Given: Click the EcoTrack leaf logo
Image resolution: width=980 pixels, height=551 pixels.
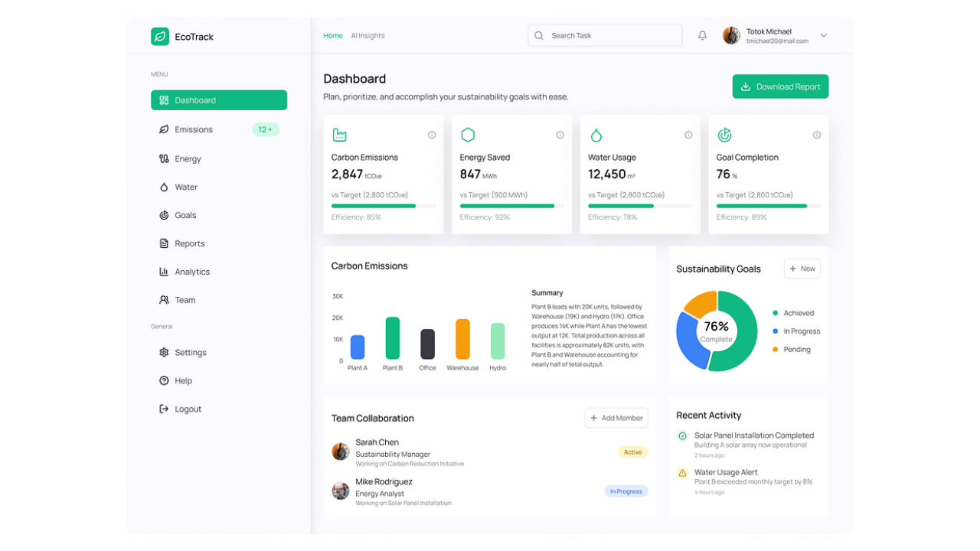Looking at the screenshot, I should pyautogui.click(x=160, y=36).
